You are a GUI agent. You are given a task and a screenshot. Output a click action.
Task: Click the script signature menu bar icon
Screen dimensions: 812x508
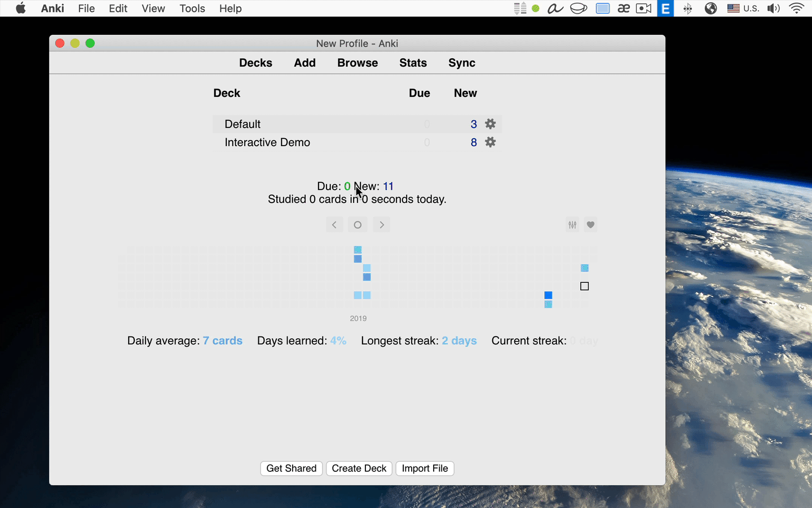pyautogui.click(x=555, y=8)
